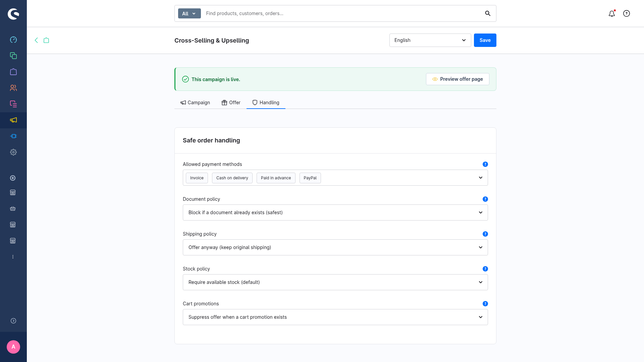
Task: Open Catalogues via the sidebar squares icon
Action: (13, 56)
